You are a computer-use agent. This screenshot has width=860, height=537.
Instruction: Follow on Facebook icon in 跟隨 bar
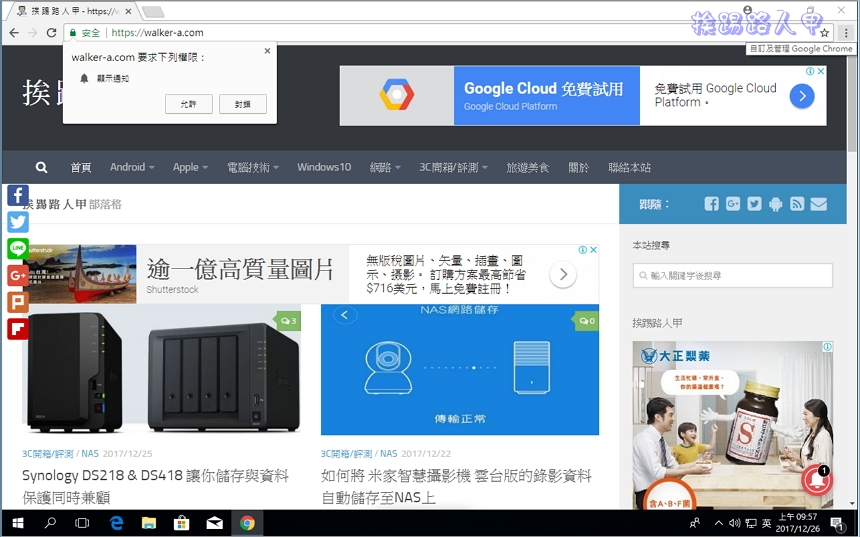click(x=711, y=204)
